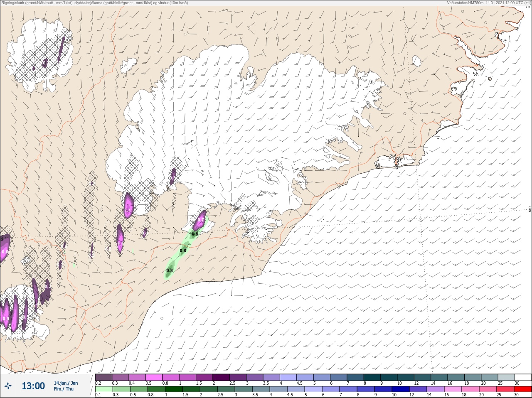The image size is (532, 398).
Task: Click the date text '14.jan./ Jan'
Action: point(66,383)
